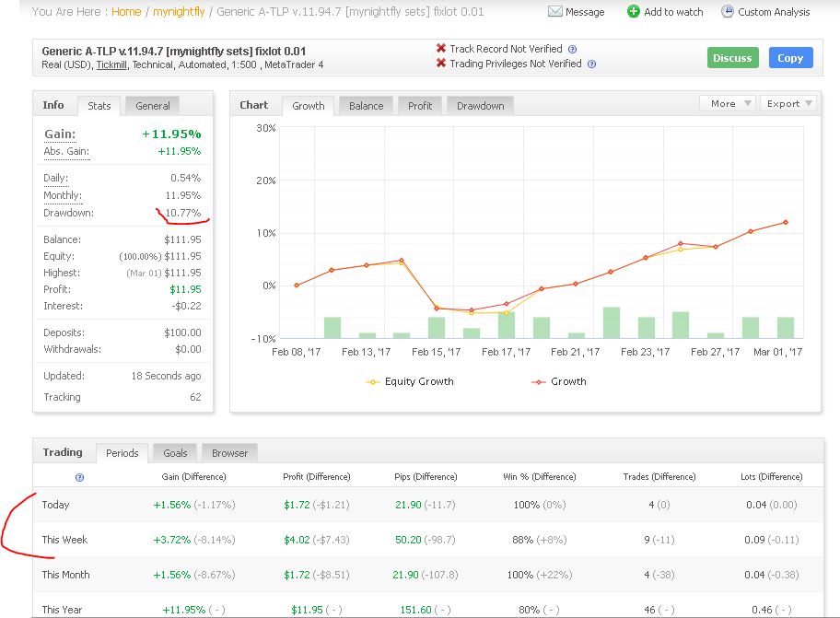The image size is (840, 618).
Task: Click the Message envelope icon
Action: (x=555, y=11)
